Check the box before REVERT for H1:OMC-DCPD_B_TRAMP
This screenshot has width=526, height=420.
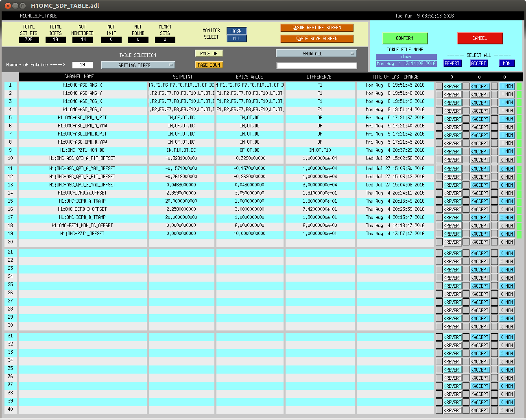tap(439, 217)
